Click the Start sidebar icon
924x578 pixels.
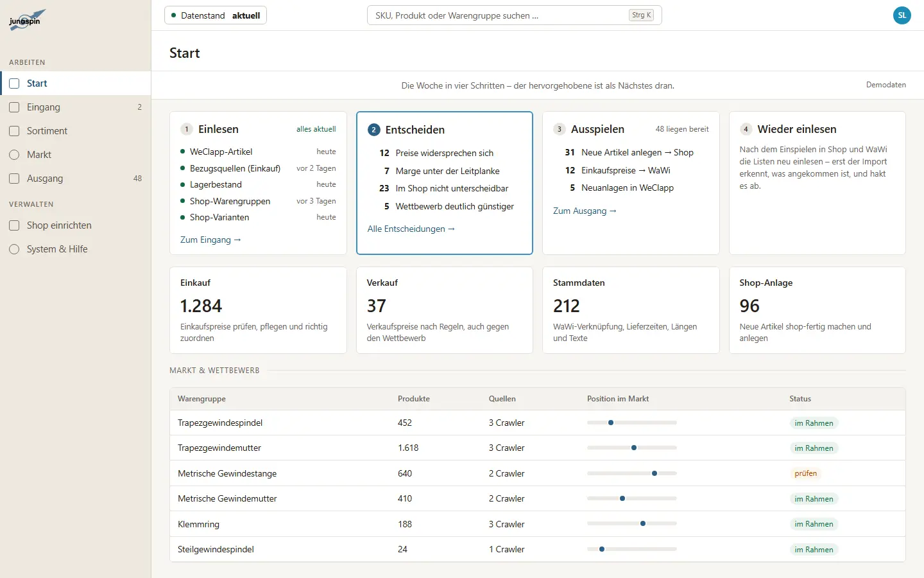click(x=14, y=83)
